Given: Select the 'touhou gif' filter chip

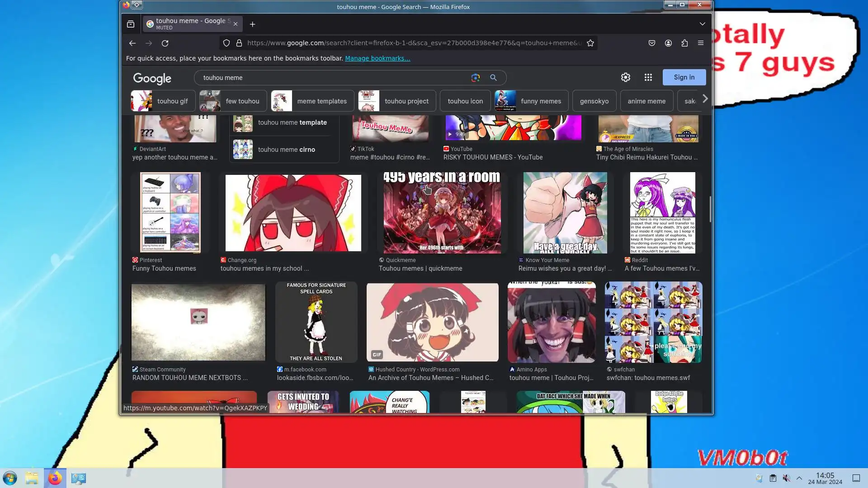Looking at the screenshot, I should click(163, 101).
